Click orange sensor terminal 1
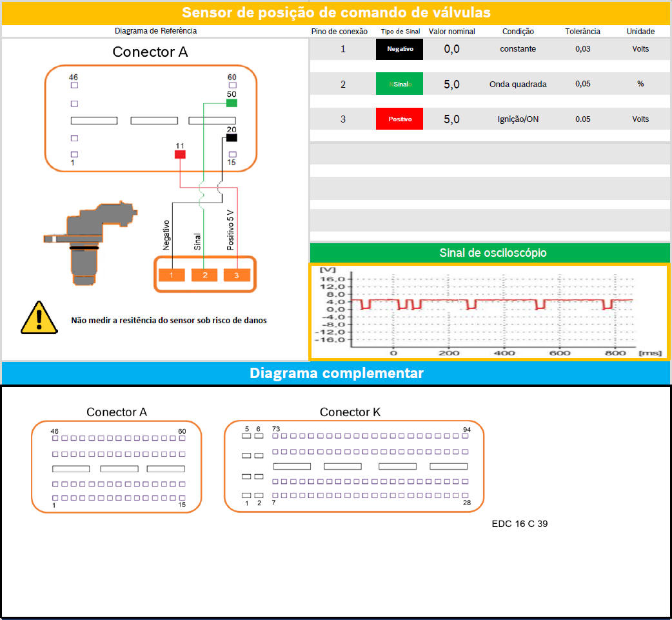Screen dimensions: 672x620 pos(172,275)
